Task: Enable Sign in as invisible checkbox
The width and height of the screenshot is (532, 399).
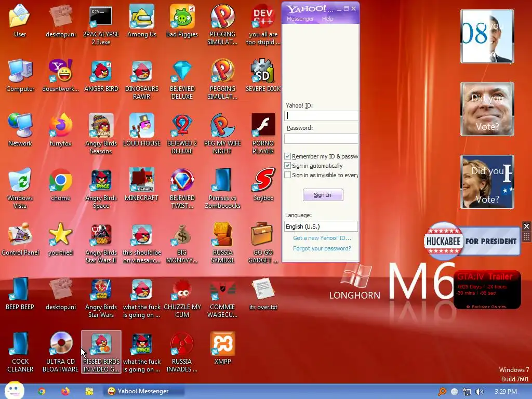Action: point(287,175)
